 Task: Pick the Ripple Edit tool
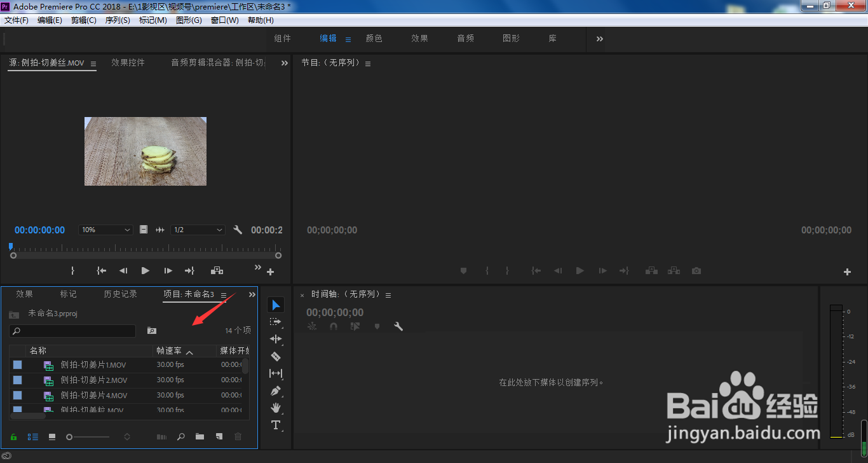[x=276, y=339]
